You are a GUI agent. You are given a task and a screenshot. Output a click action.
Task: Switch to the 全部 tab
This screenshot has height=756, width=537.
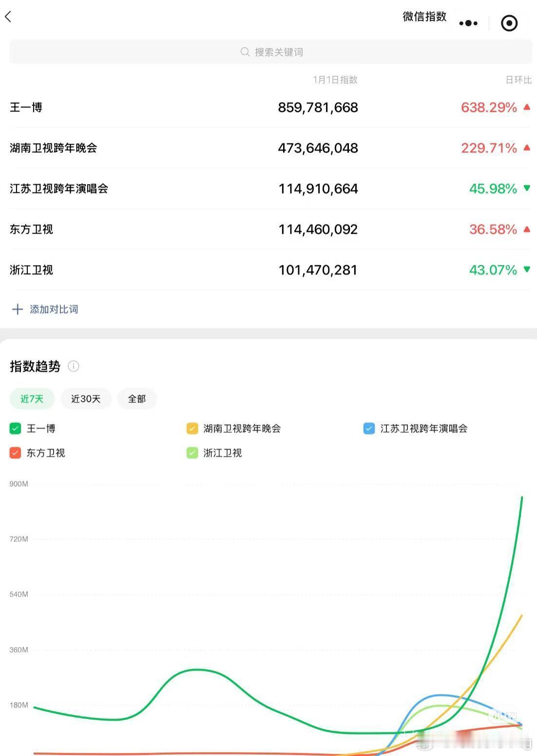pos(137,399)
